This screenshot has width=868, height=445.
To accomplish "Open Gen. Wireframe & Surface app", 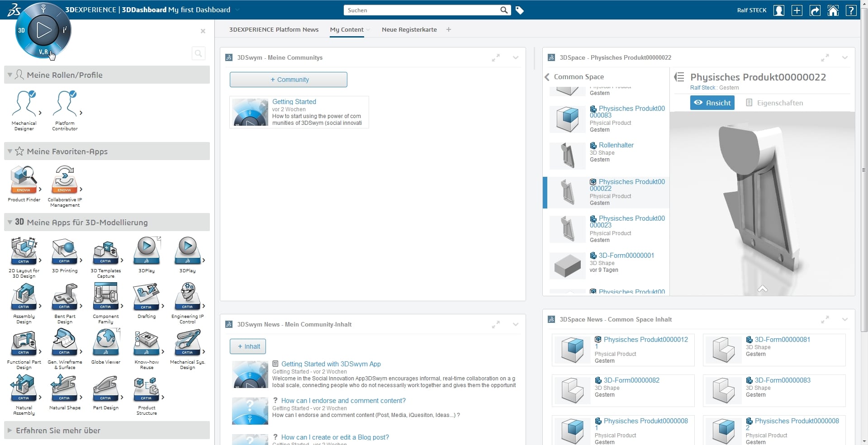I will point(65,342).
